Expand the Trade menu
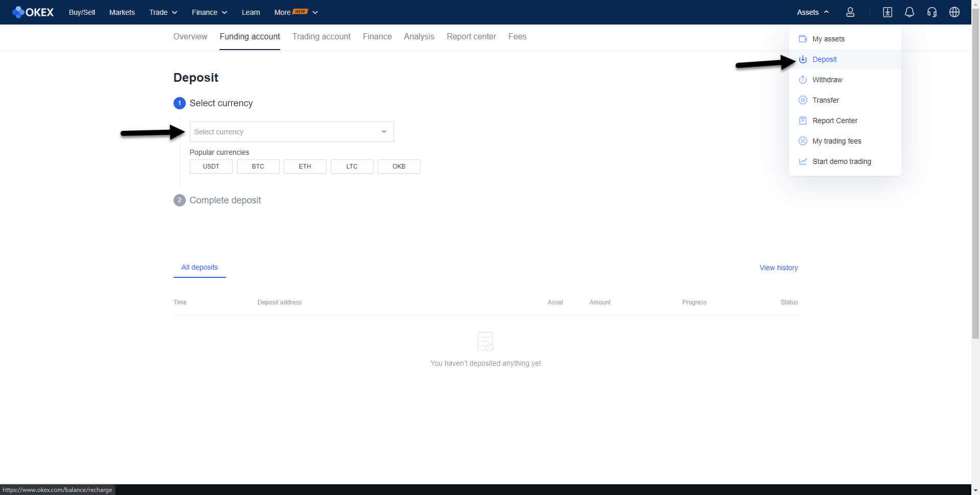The image size is (980, 495). pyautogui.click(x=163, y=12)
